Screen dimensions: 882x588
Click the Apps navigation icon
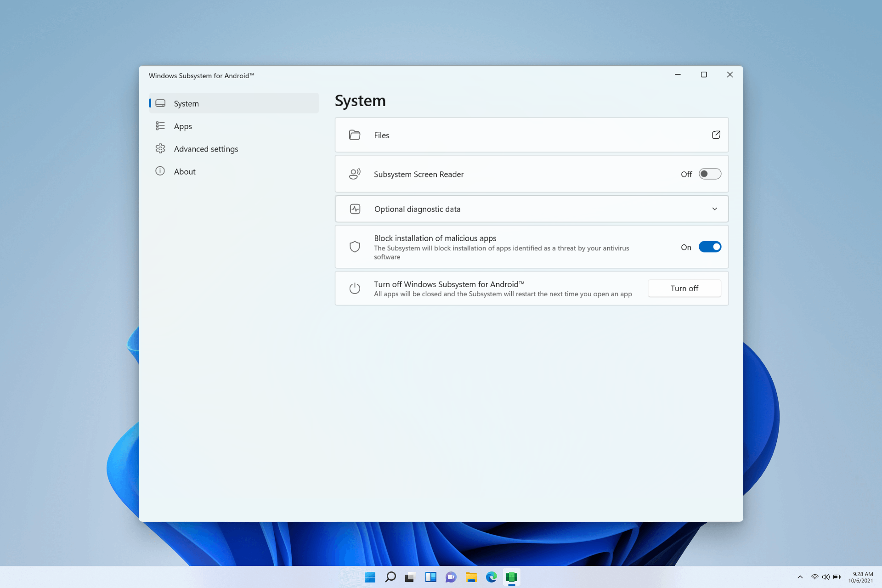[x=160, y=126]
